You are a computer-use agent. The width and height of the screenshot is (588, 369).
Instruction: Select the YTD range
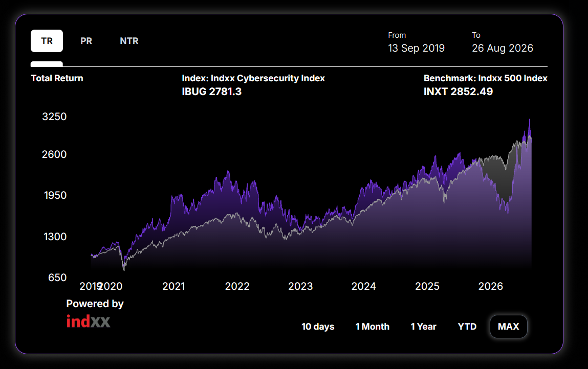coord(467,327)
